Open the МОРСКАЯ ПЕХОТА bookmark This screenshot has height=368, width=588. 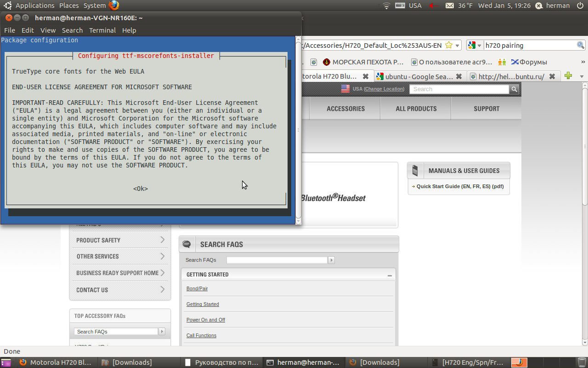click(x=363, y=62)
